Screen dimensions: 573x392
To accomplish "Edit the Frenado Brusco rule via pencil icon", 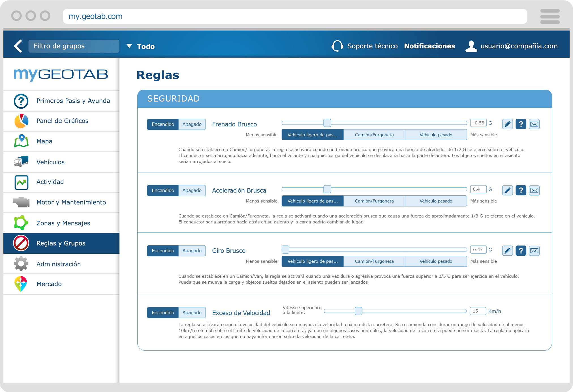I will (x=508, y=124).
